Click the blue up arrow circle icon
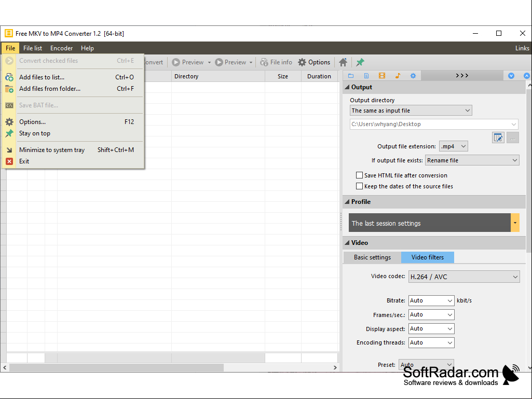Image resolution: width=532 pixels, height=399 pixels. click(527, 76)
